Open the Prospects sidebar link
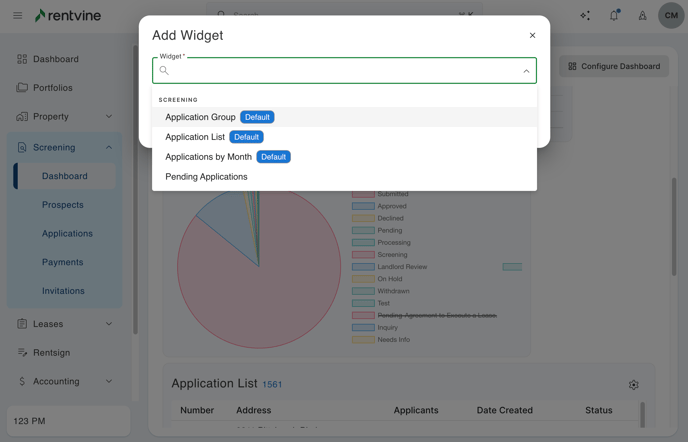This screenshot has width=688, height=442. (63, 205)
